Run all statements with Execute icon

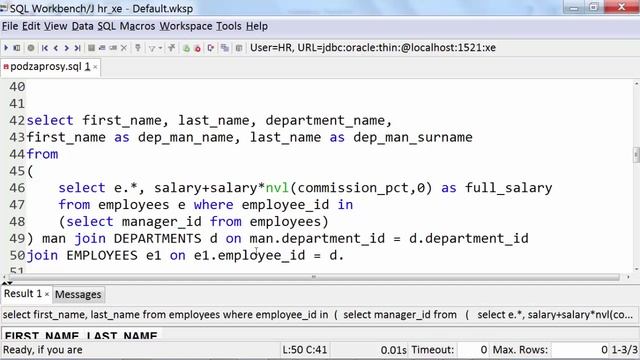coord(6,48)
